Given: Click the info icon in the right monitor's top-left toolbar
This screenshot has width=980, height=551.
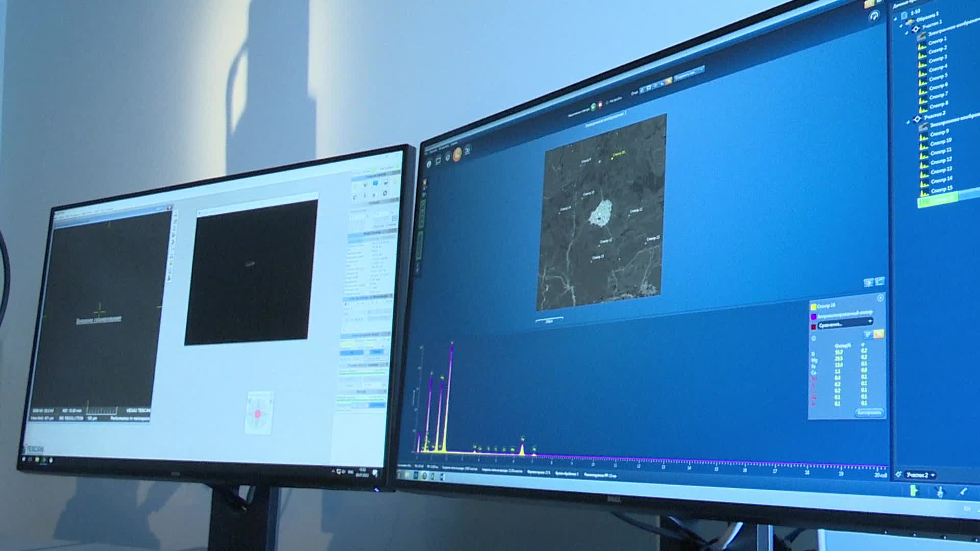Looking at the screenshot, I should click(429, 163).
